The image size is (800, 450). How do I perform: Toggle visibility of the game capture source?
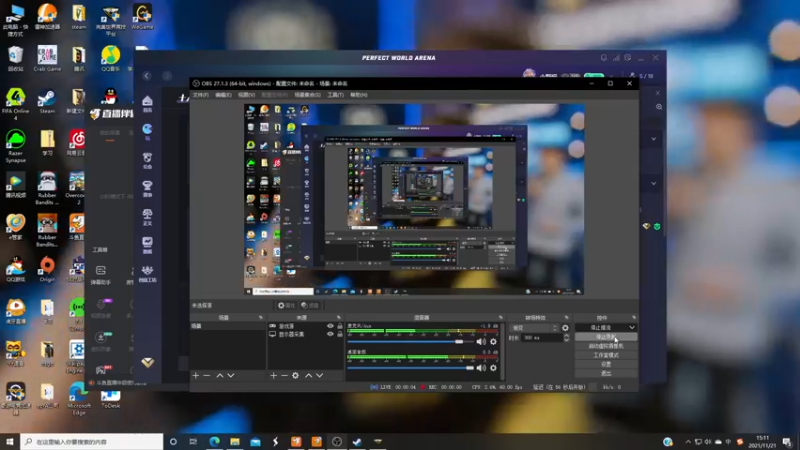[330, 326]
